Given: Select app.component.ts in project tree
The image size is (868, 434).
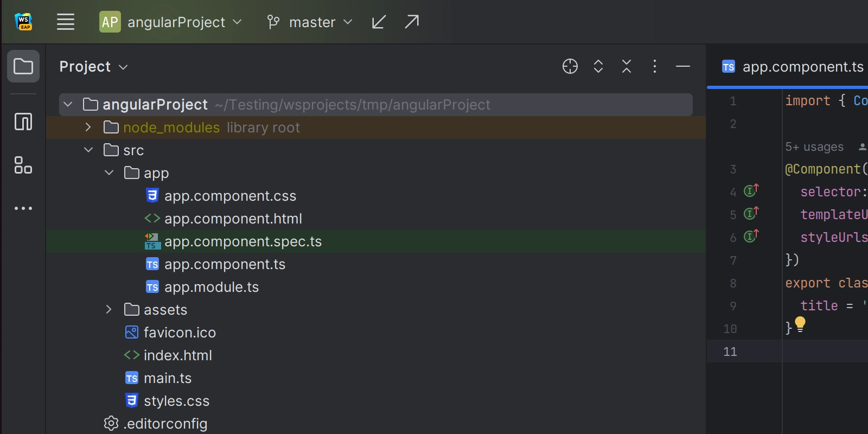Looking at the screenshot, I should pos(376,264).
